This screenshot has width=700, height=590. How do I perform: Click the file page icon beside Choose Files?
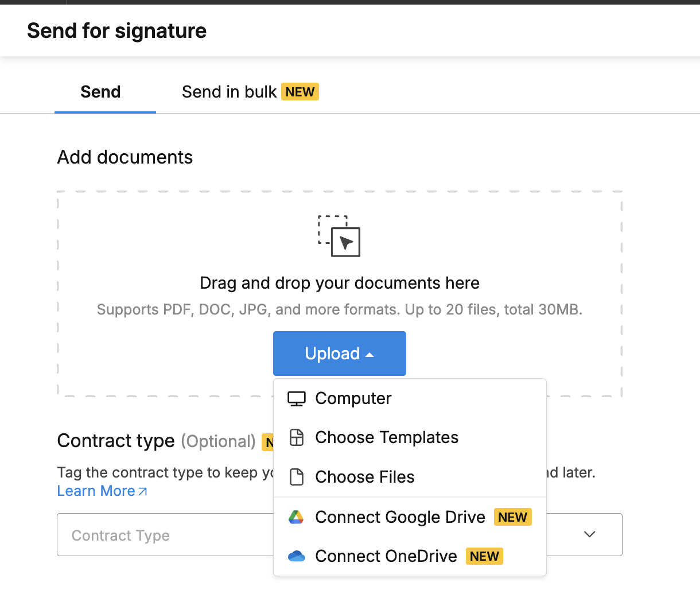(297, 477)
